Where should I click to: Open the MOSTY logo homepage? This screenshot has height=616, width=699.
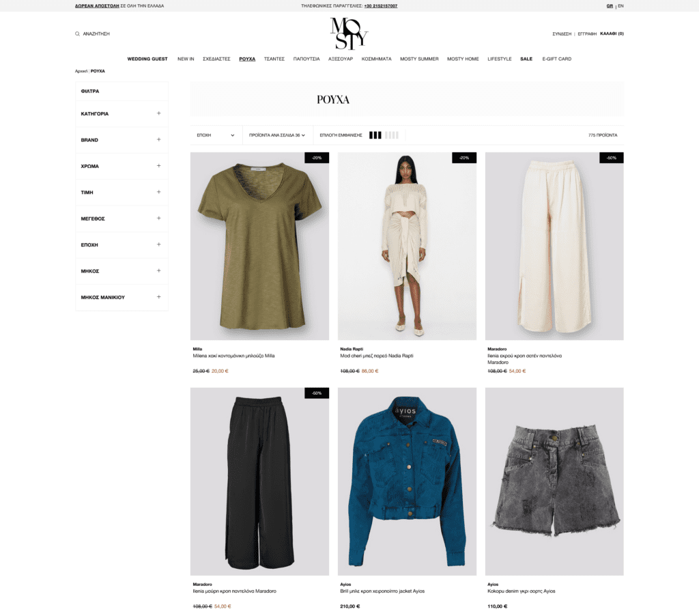[x=349, y=33]
